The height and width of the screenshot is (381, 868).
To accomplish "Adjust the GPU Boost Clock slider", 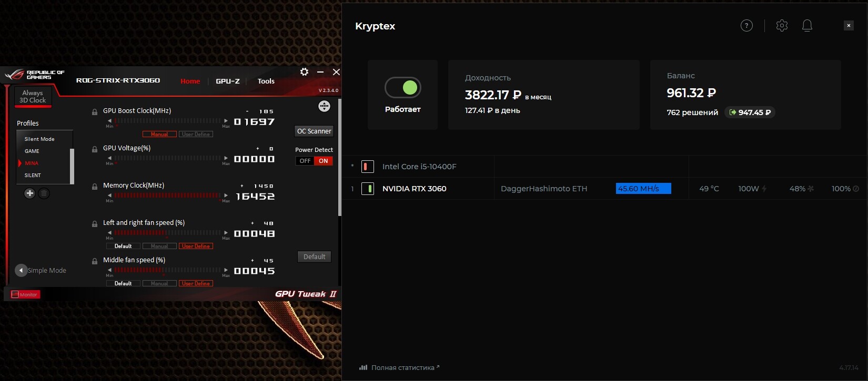I will pos(168,121).
